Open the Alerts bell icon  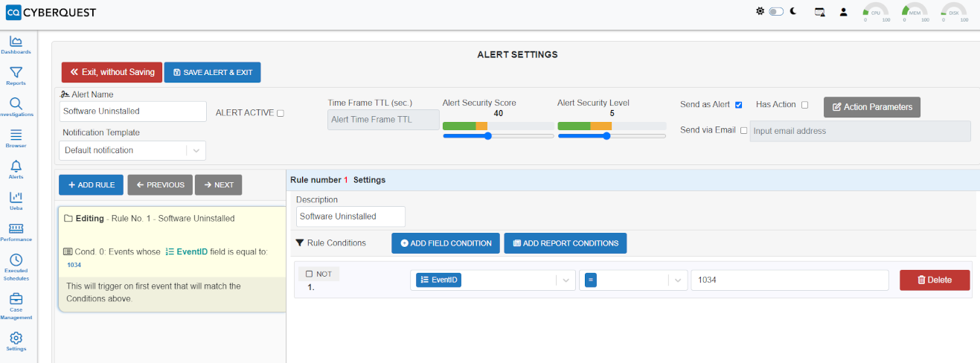tap(16, 166)
